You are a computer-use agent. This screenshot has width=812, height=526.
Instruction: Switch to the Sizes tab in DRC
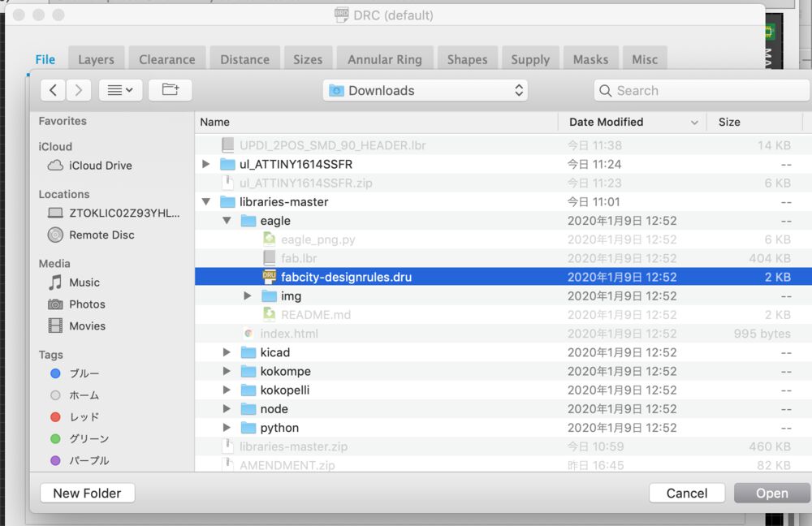308,59
